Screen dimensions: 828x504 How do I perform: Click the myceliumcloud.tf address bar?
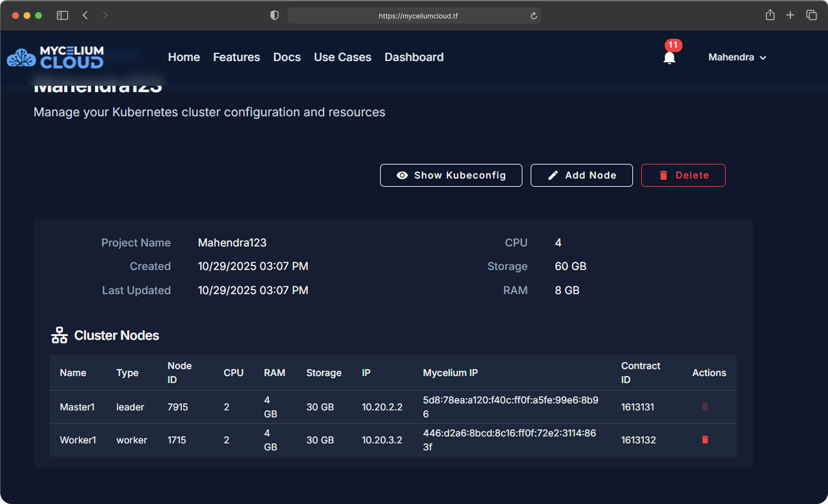tap(418, 16)
